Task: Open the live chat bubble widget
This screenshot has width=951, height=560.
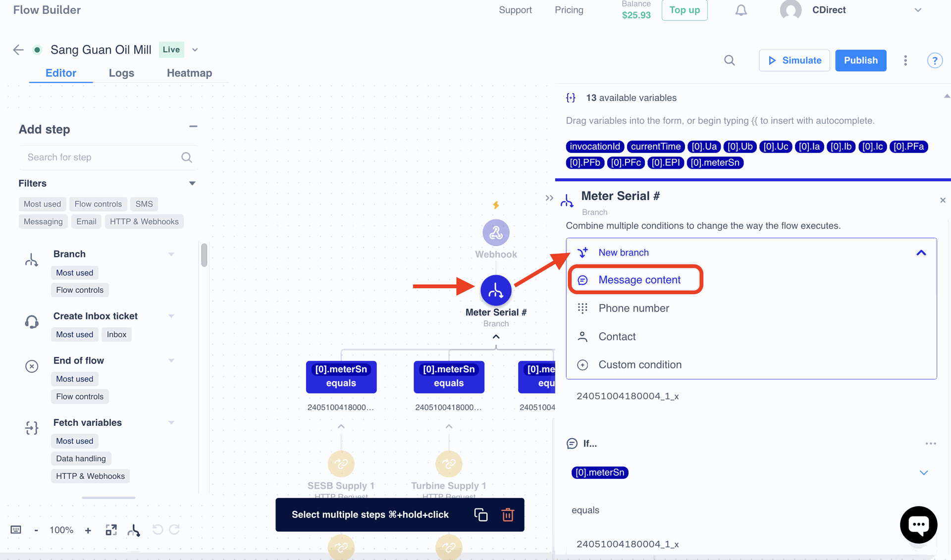Action: (918, 525)
